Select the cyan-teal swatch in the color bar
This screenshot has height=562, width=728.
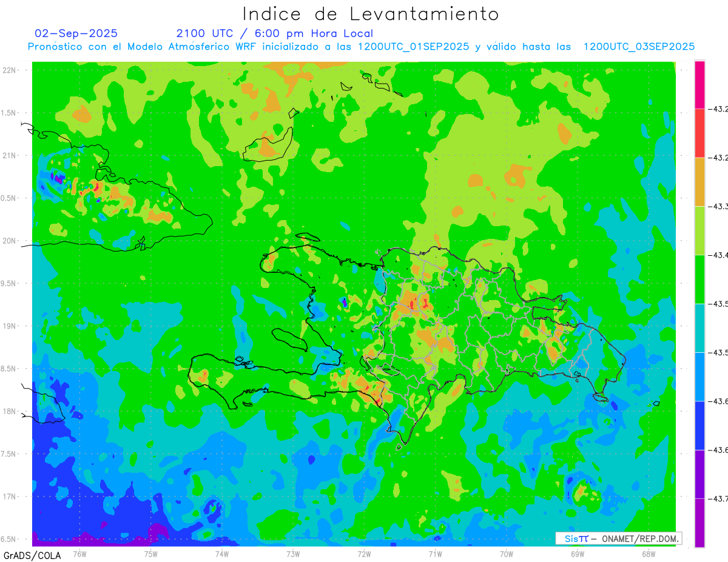(699, 328)
